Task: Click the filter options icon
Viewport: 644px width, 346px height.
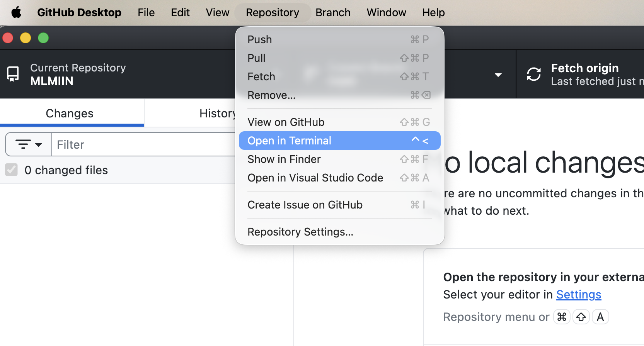Action: click(23, 144)
